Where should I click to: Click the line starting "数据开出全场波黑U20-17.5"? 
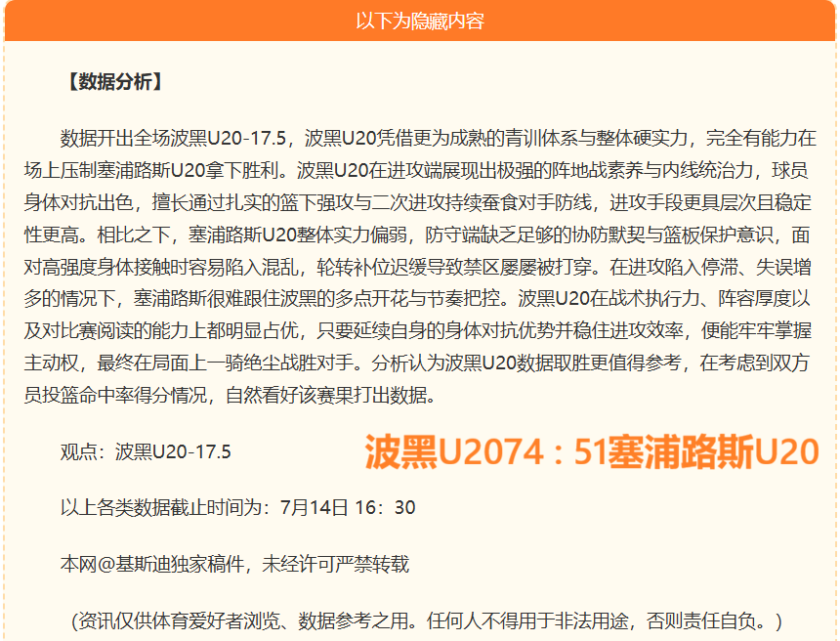click(439, 139)
